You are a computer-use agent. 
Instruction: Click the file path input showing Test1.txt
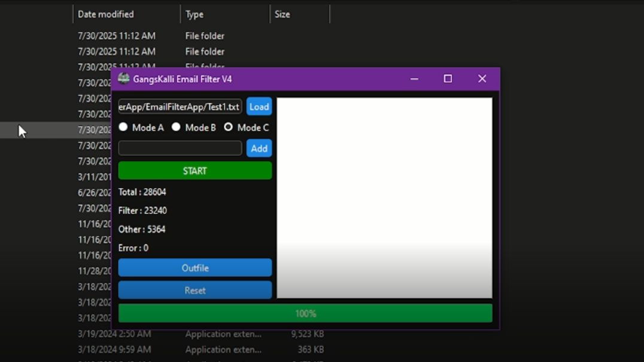point(180,106)
